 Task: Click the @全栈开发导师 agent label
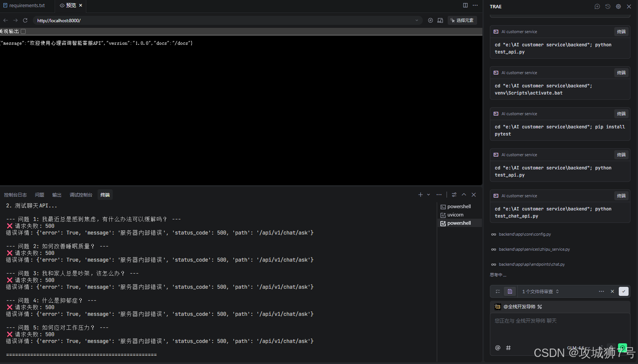click(519, 307)
